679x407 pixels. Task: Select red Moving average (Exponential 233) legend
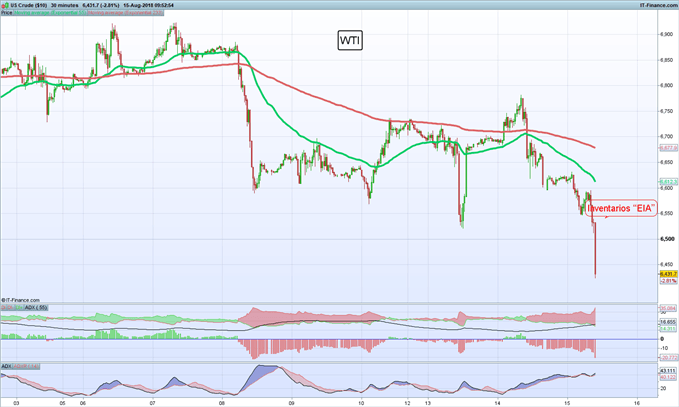pos(125,13)
